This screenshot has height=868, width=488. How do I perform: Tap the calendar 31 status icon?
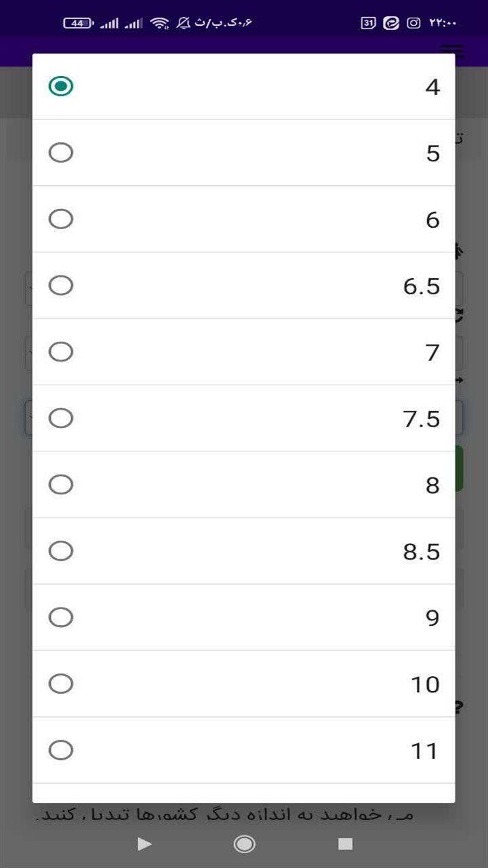coord(368,23)
